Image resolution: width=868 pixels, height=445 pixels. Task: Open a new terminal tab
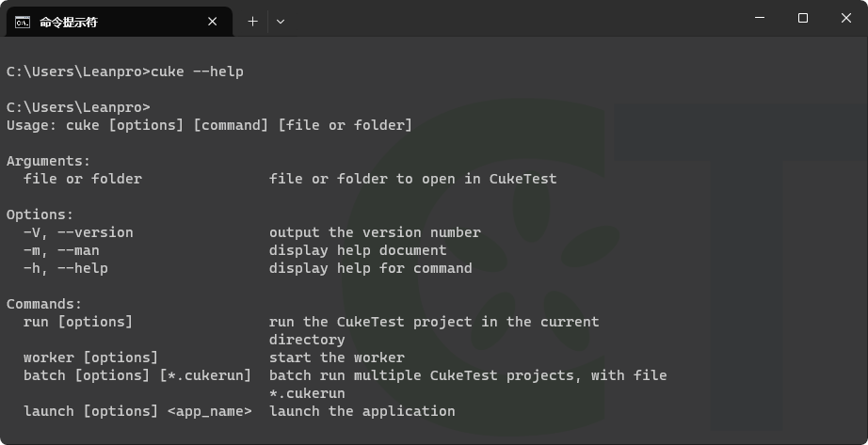coord(252,22)
